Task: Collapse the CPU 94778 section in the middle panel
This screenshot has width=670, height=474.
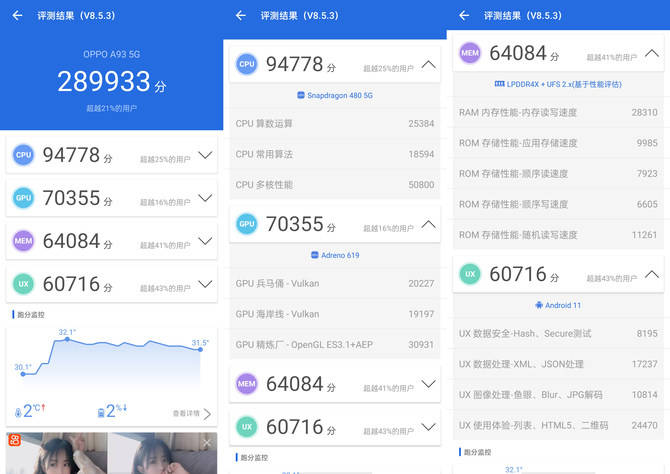Action: click(429, 65)
